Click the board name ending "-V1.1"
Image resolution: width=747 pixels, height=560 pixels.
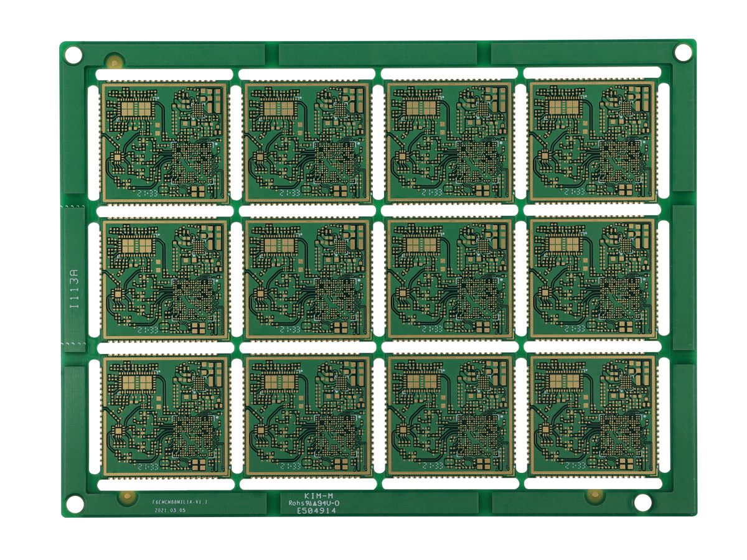[179, 501]
